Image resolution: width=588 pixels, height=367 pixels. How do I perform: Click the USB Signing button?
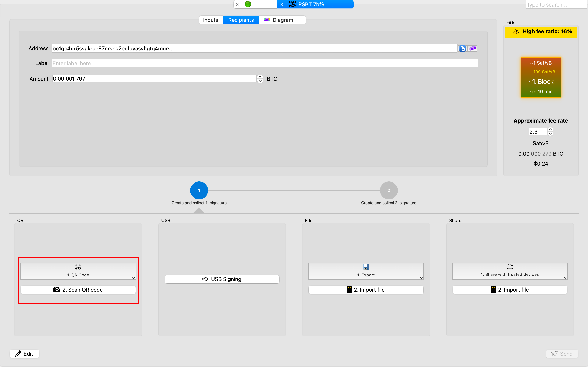222,279
